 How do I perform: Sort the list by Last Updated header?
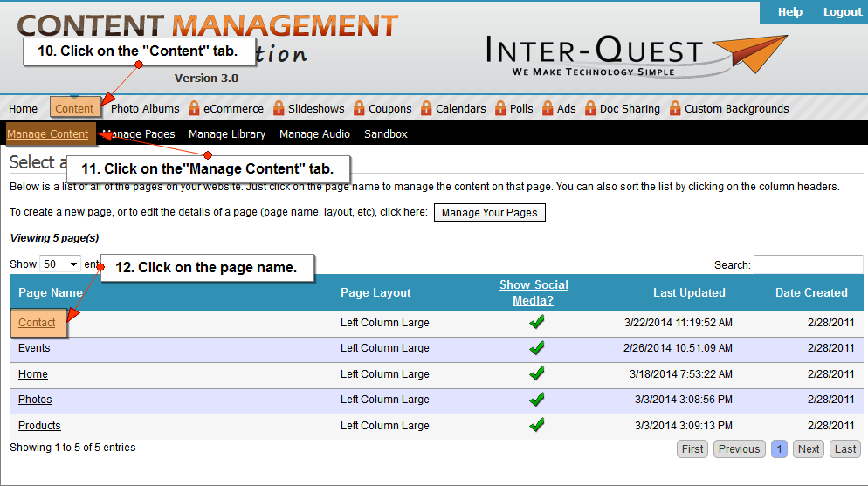(689, 293)
